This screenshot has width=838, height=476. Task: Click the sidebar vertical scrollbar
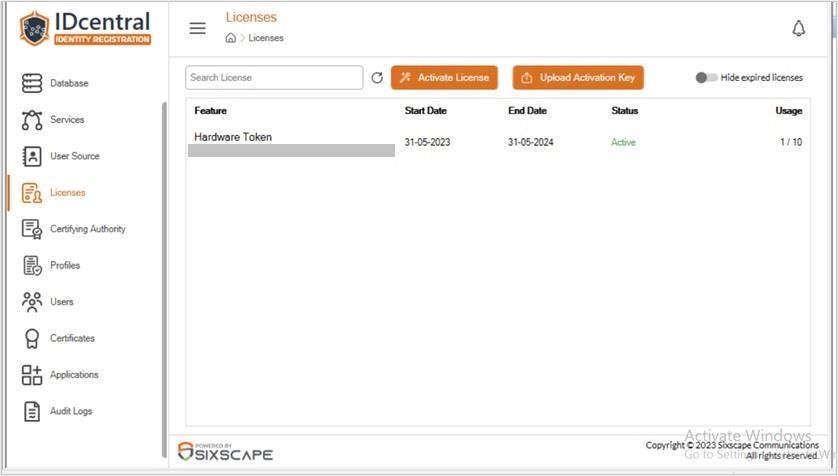click(164, 279)
